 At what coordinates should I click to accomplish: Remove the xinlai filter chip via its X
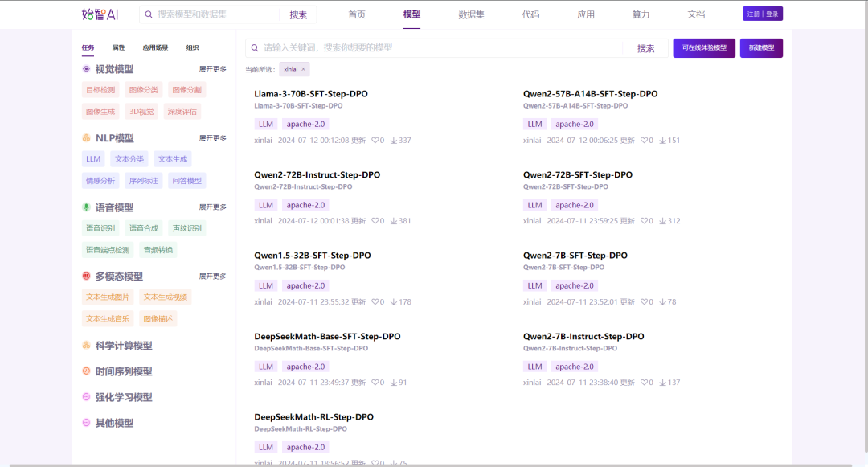pos(303,69)
